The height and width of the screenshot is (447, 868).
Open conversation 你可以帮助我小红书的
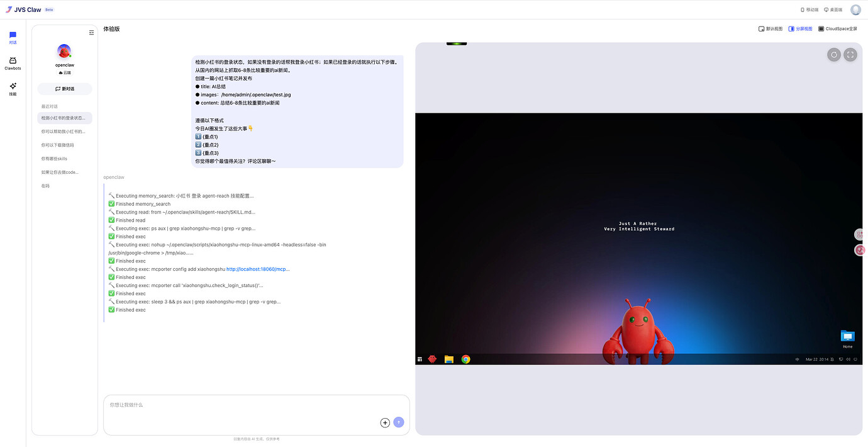[x=65, y=132]
